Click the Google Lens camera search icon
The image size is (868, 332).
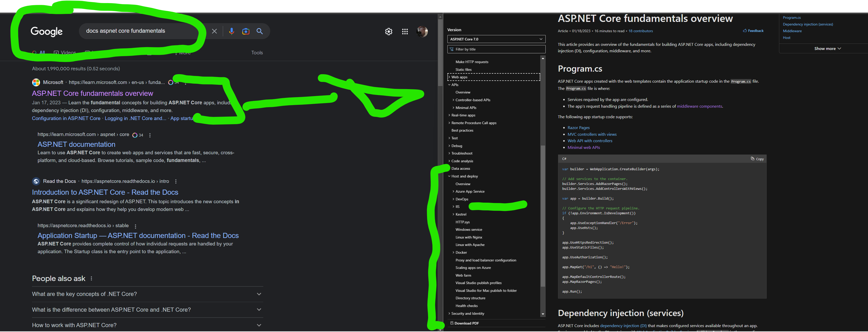(246, 31)
